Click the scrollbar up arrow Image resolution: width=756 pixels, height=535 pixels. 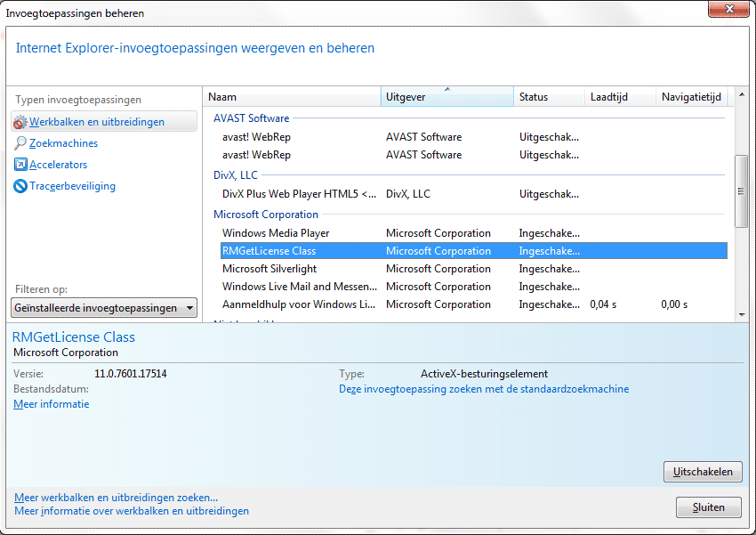742,94
